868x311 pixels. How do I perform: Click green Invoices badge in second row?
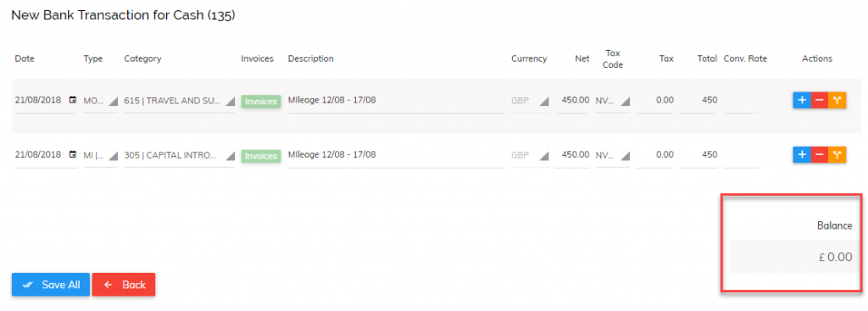click(261, 156)
